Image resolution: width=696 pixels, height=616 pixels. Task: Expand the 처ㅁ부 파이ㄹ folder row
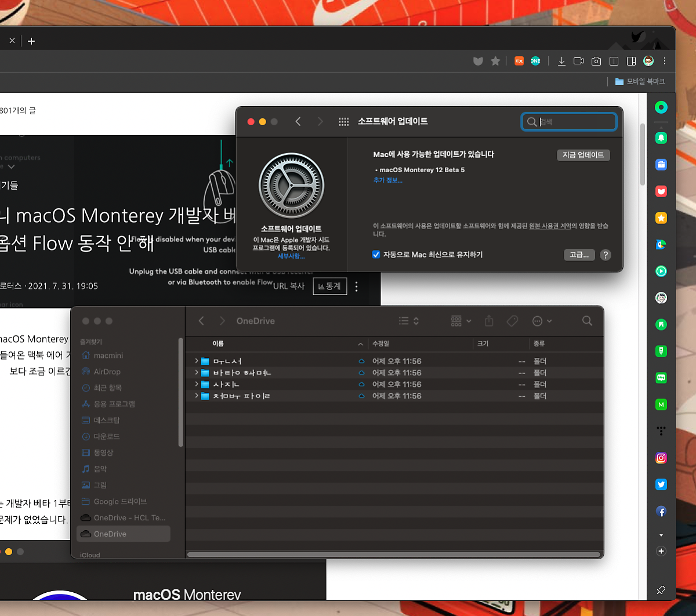(197, 396)
